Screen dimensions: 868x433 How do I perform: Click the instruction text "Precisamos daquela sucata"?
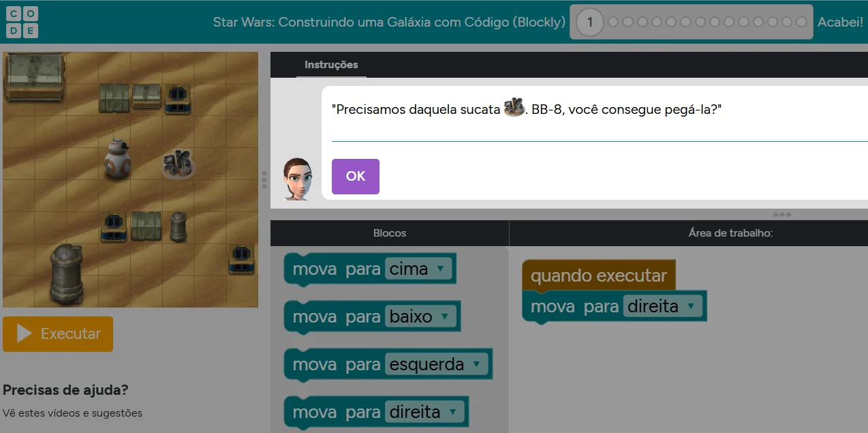pyautogui.click(x=416, y=109)
